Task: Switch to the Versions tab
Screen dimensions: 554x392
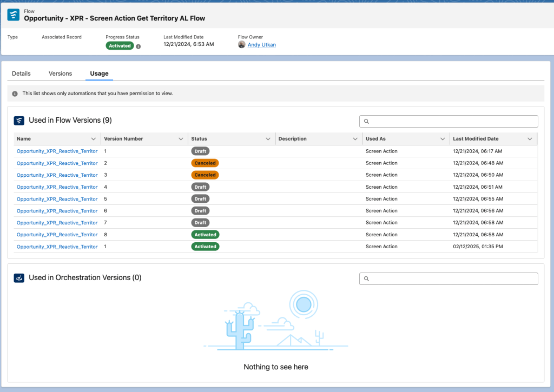Action: (60, 73)
